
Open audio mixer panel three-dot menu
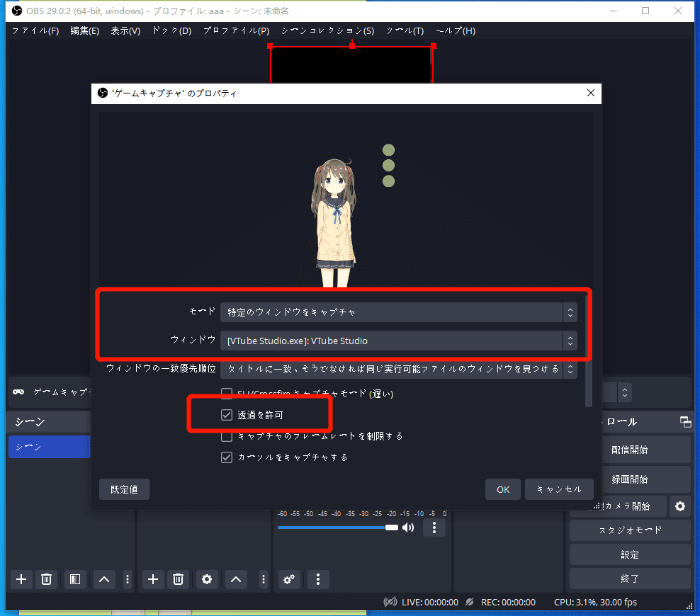tap(318, 579)
